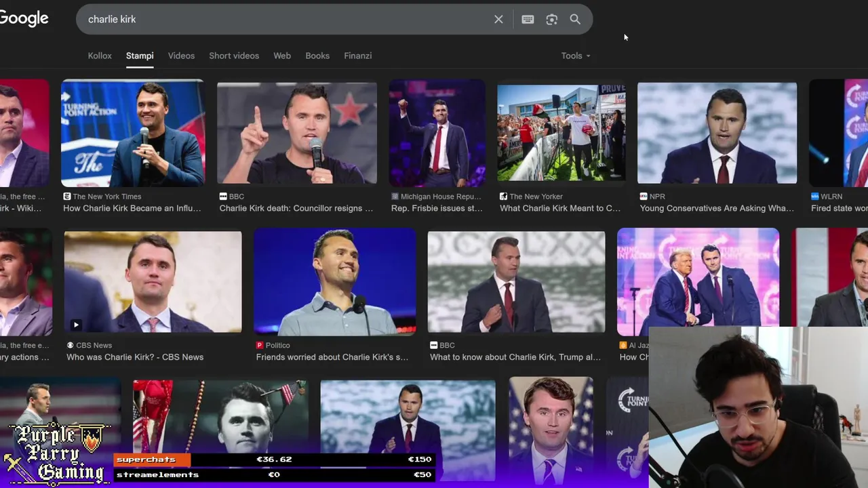Click the New York Times favicon
Image resolution: width=868 pixels, height=488 pixels.
67,197
